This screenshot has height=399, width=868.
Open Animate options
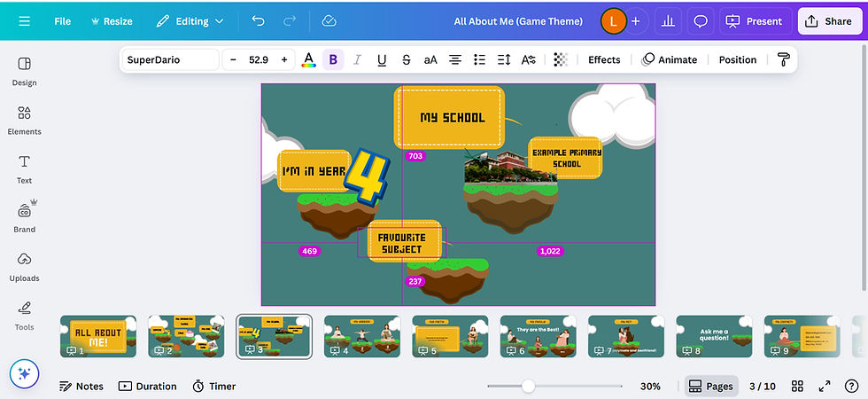pyautogui.click(x=670, y=60)
